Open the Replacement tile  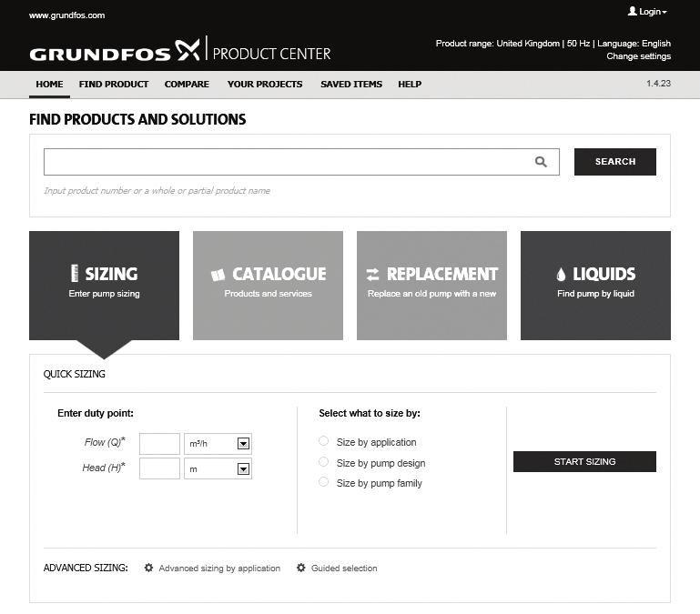pyautogui.click(x=431, y=286)
